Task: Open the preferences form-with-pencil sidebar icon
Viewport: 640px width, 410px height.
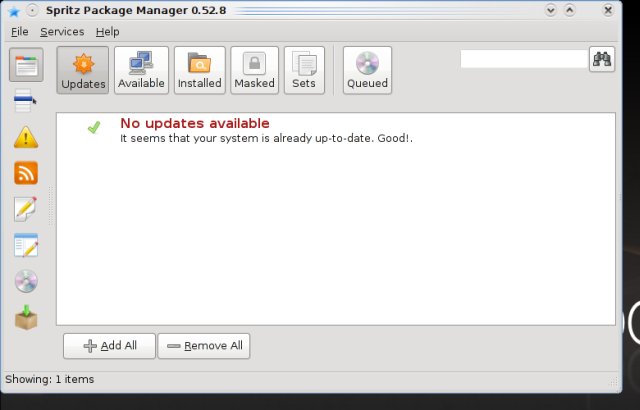Action: click(x=26, y=245)
